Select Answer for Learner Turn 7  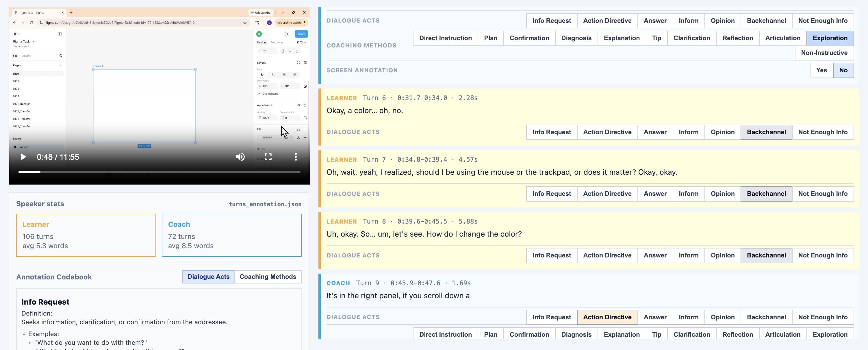655,194
